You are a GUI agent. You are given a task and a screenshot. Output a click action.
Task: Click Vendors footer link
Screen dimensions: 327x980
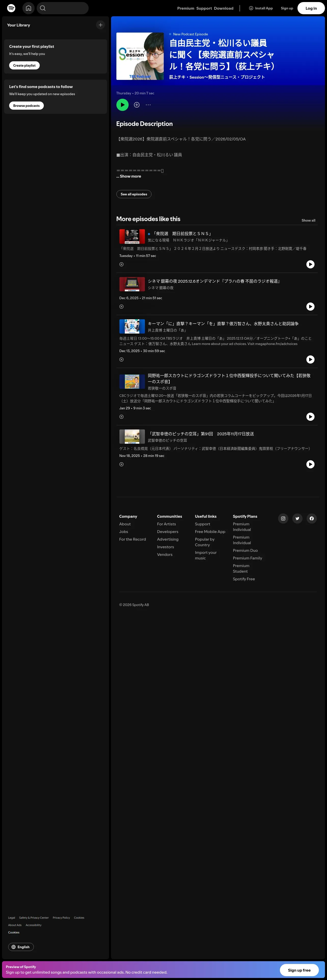pos(165,555)
